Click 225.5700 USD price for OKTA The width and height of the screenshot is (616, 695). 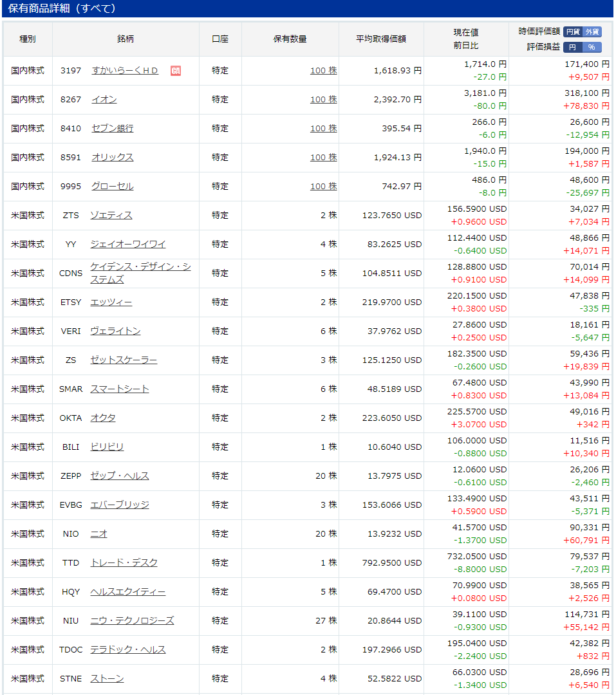pos(477,412)
